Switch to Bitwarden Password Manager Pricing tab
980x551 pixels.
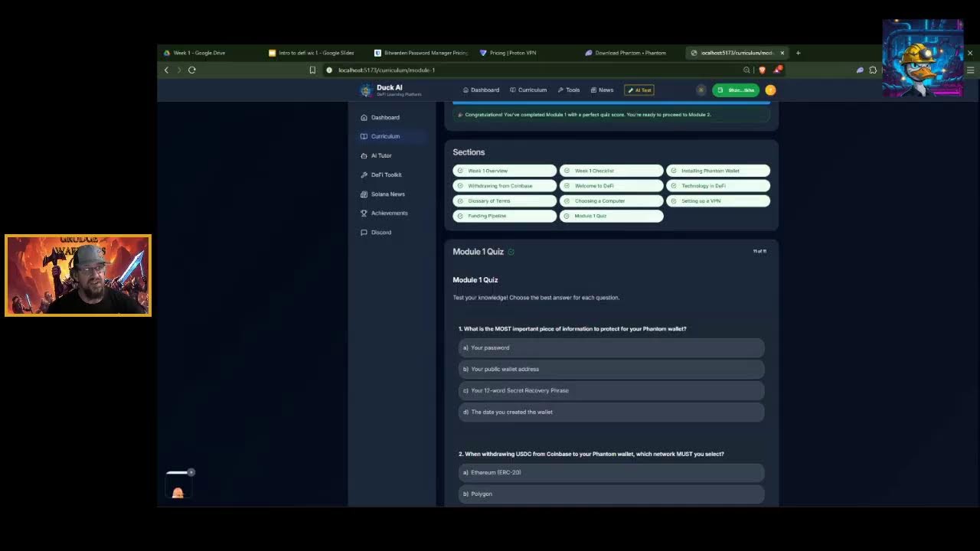[421, 53]
